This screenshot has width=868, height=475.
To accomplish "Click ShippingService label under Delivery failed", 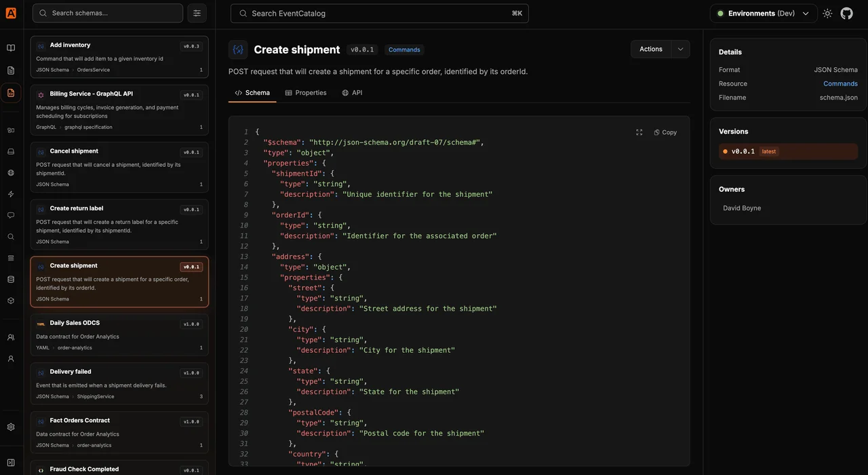I will (96, 396).
